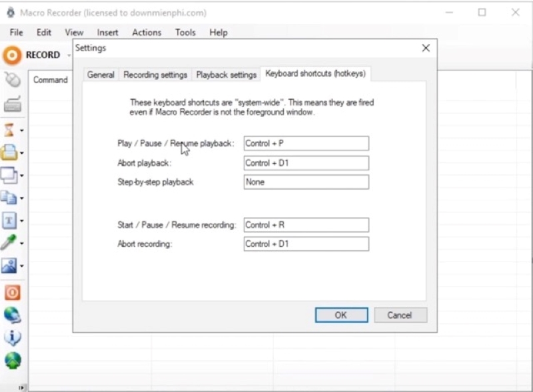This screenshot has height=392, width=533.
Task: Select the mouse action icon in the sidebar
Action: pyautogui.click(x=12, y=81)
